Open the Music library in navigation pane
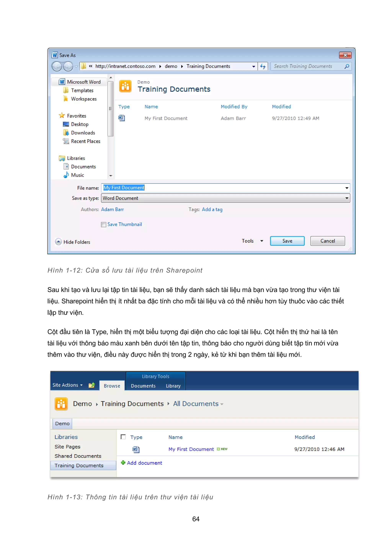Image resolution: width=392 pixels, height=554 pixels. 74,175
